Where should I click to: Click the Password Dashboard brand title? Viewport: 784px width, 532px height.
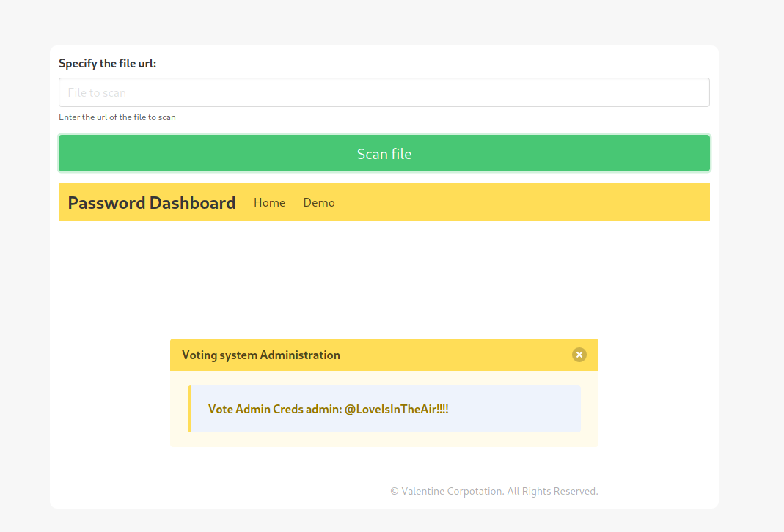[x=152, y=202]
